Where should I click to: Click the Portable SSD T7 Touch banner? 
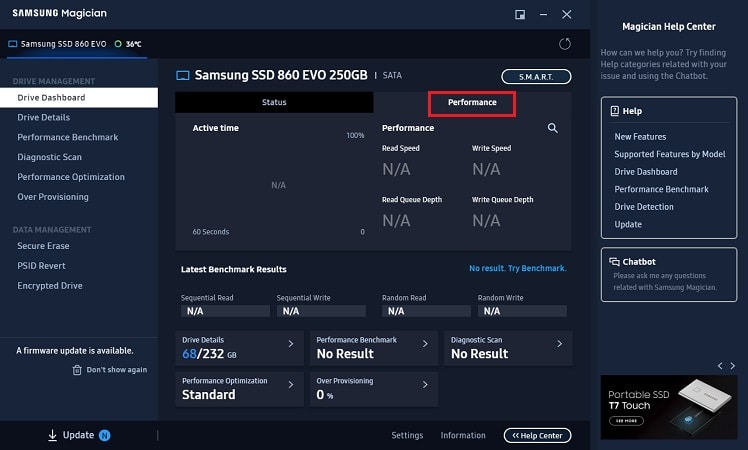[669, 407]
